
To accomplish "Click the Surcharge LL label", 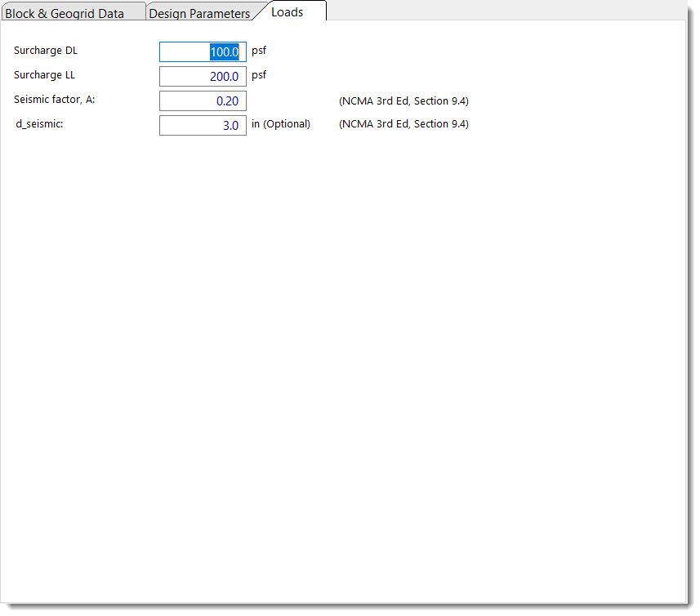I will [45, 75].
